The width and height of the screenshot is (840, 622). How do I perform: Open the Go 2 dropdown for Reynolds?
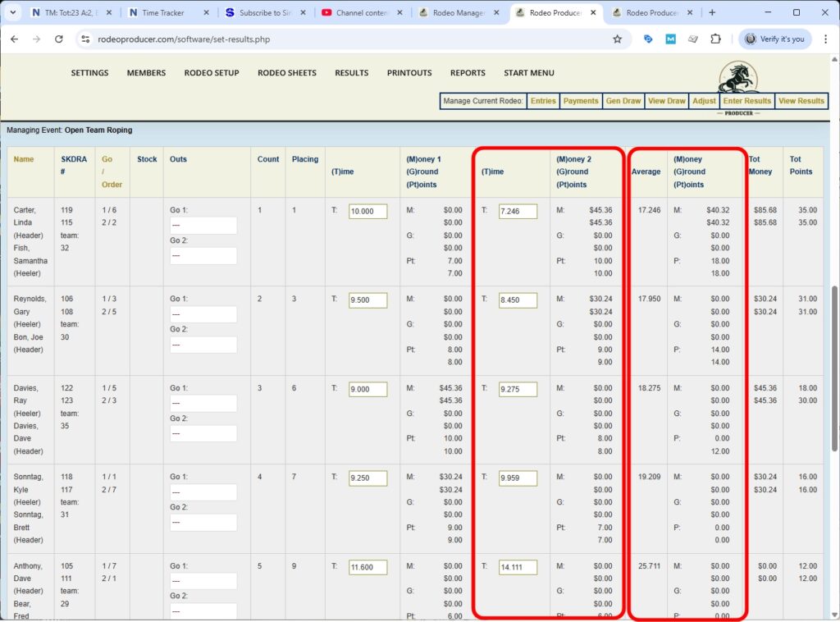(203, 344)
